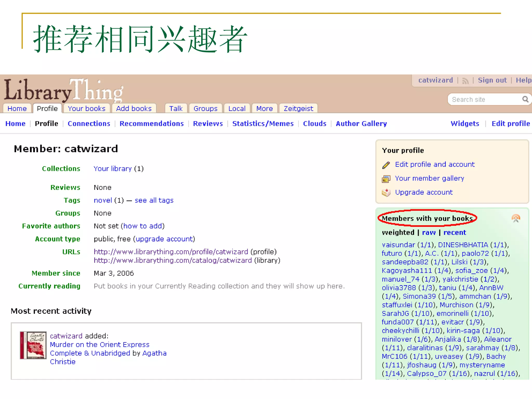Open member Kagoyasha111's profile
Image resolution: width=532 pixels, height=399 pixels.
click(407, 271)
